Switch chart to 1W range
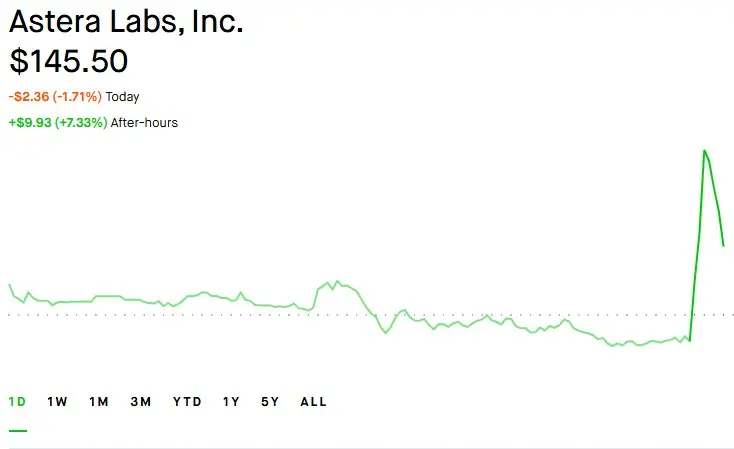Screen dimensions: 734x449 [57, 402]
